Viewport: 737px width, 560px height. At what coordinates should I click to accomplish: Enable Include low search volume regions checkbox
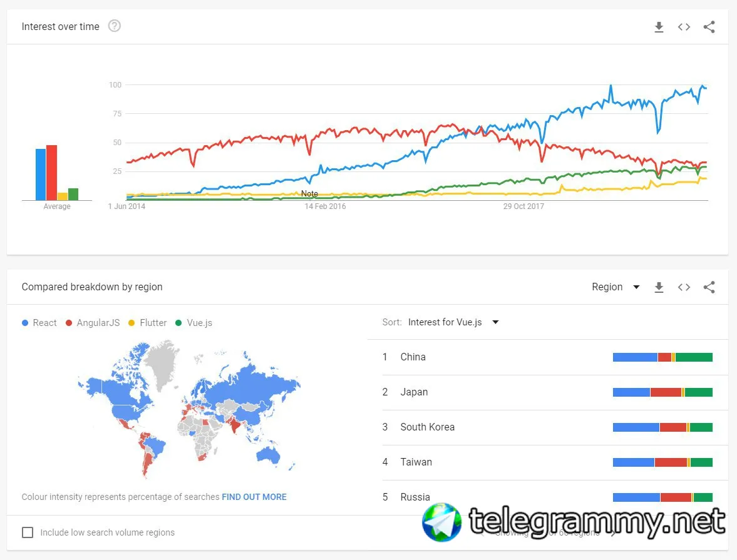click(28, 532)
